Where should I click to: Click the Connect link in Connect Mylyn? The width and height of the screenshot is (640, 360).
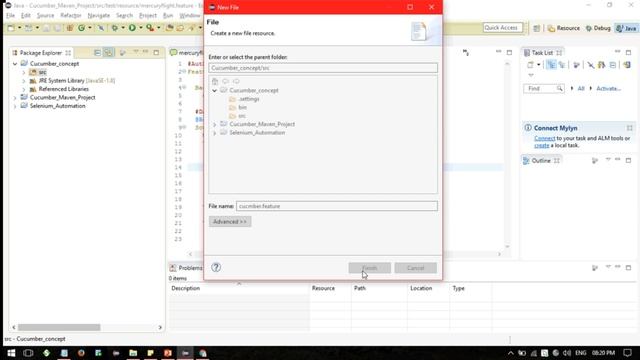(545, 138)
